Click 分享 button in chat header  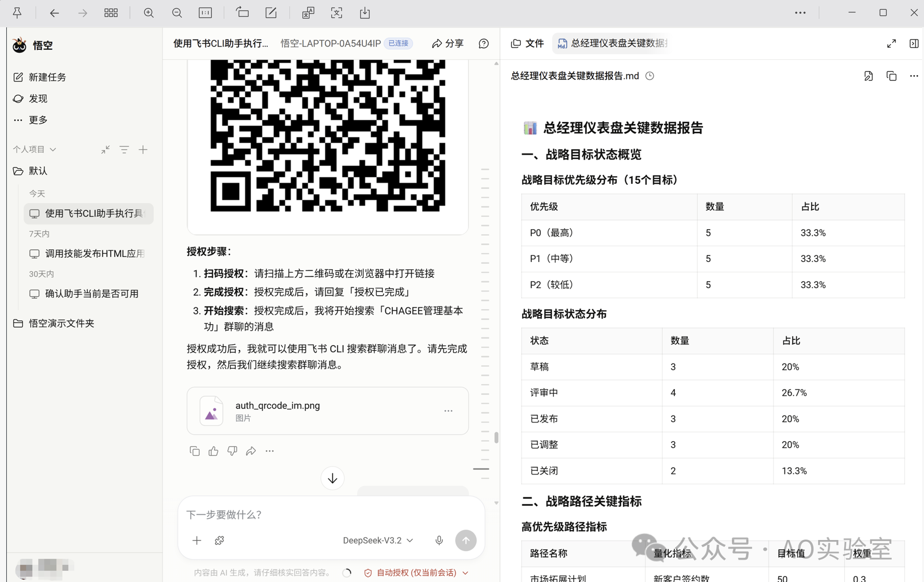[x=448, y=43]
